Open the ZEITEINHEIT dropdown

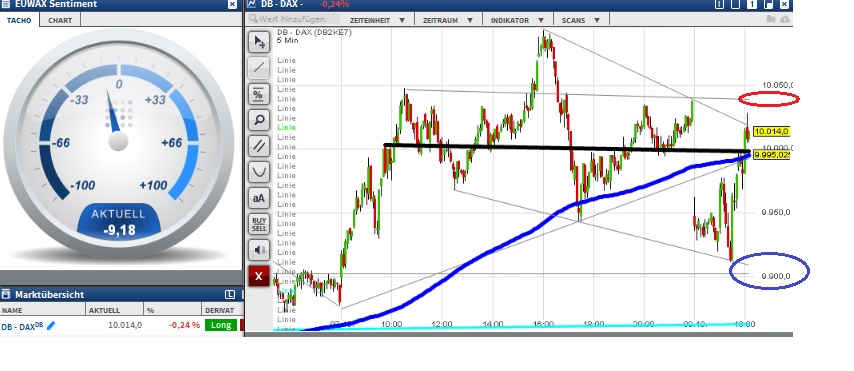(x=377, y=20)
